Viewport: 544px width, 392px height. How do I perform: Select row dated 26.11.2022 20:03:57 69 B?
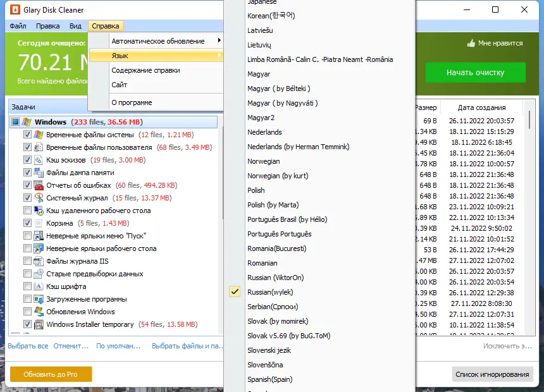click(x=468, y=121)
